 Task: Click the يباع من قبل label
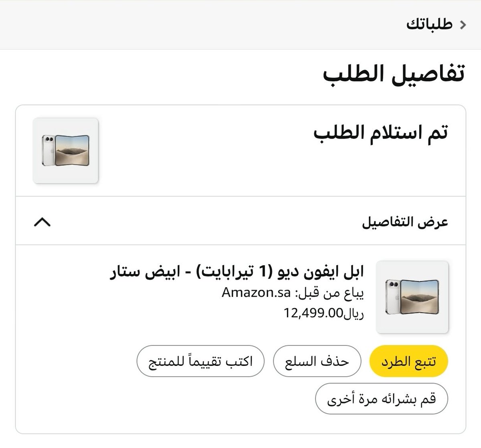click(x=329, y=293)
